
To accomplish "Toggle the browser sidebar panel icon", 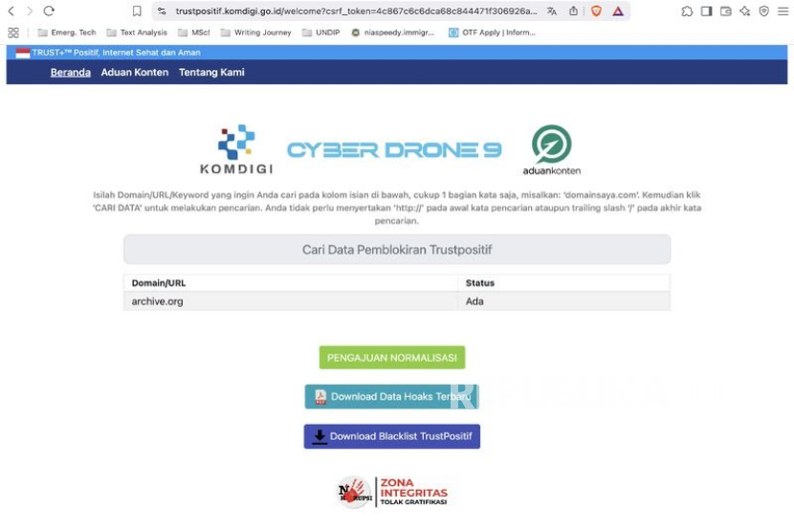I will click(x=706, y=11).
